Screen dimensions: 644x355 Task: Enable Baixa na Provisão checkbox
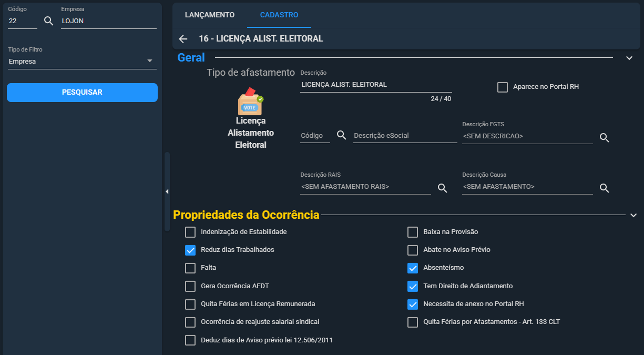click(x=413, y=232)
